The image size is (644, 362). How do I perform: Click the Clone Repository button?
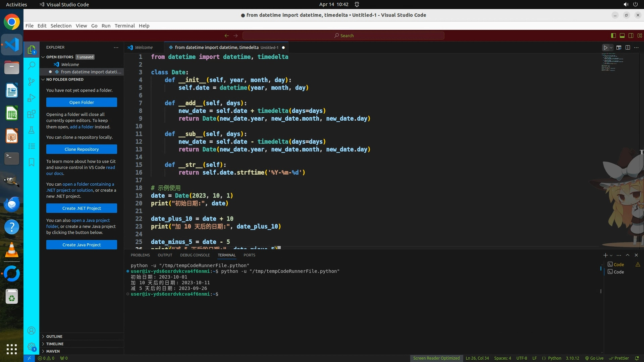coord(82,149)
